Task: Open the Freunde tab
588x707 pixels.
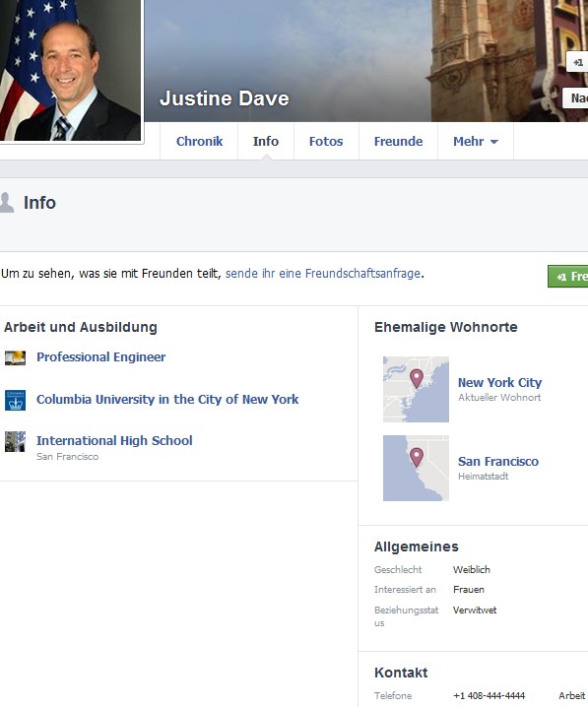Action: pos(398,141)
